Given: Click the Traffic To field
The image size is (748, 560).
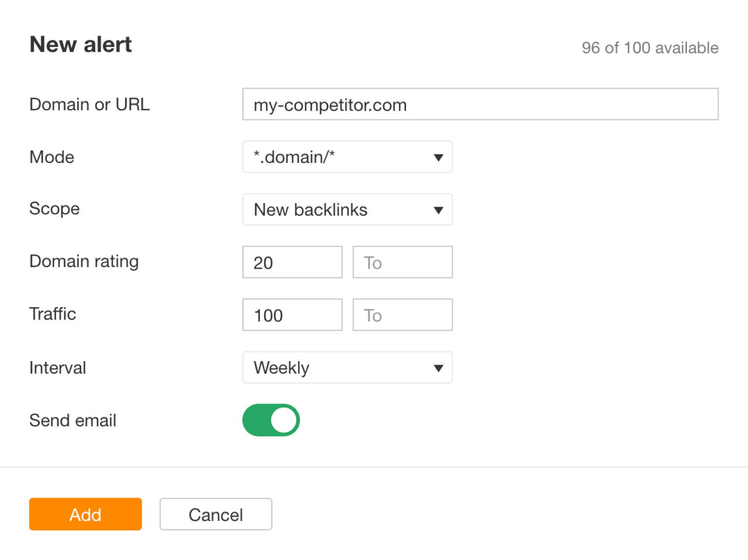Looking at the screenshot, I should 402,314.
